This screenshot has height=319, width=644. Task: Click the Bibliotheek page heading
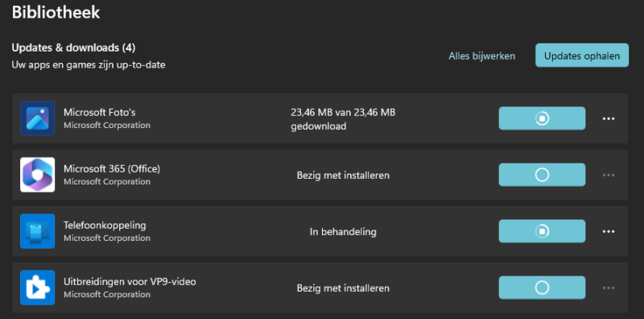click(56, 12)
